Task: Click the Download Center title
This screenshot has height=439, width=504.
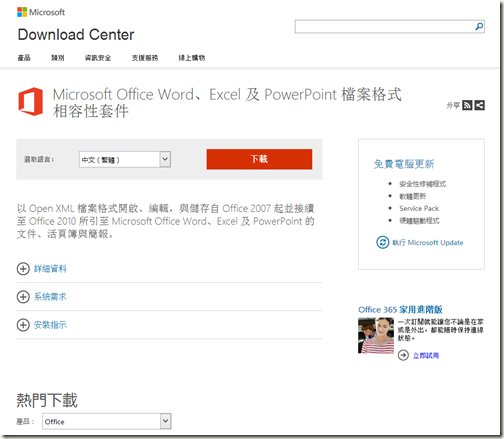Action: tap(76, 35)
